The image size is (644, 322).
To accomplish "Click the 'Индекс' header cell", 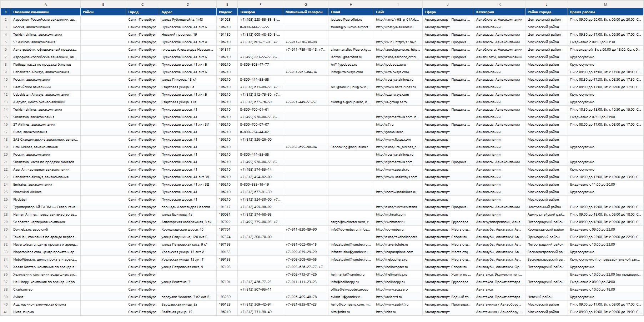I will [227, 12].
